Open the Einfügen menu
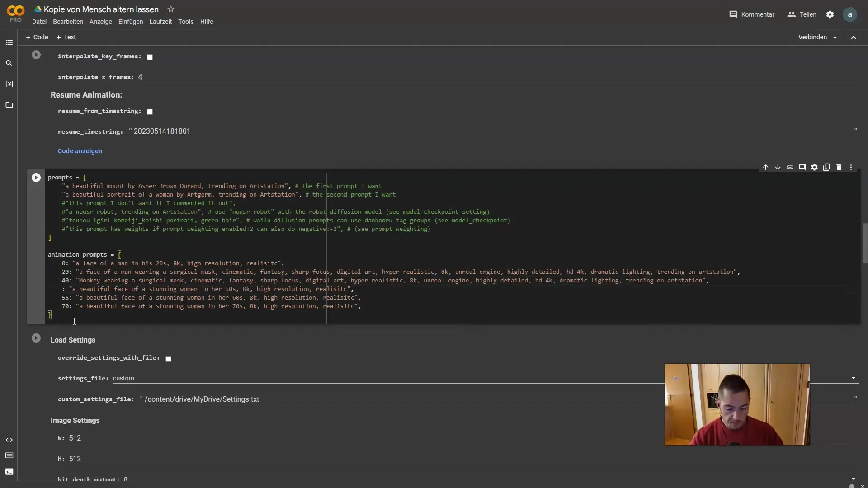Image resolution: width=868 pixels, height=488 pixels. point(131,22)
